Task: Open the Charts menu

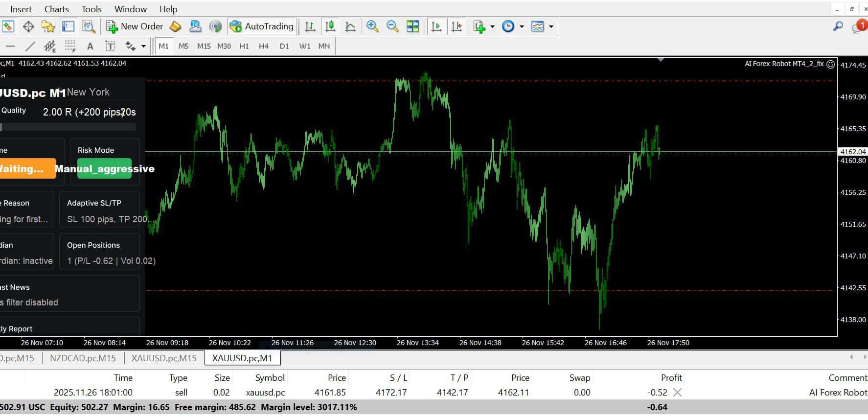Action: point(56,9)
